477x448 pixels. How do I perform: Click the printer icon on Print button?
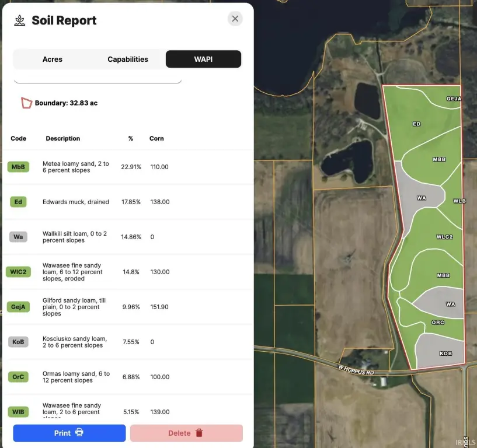pos(79,432)
